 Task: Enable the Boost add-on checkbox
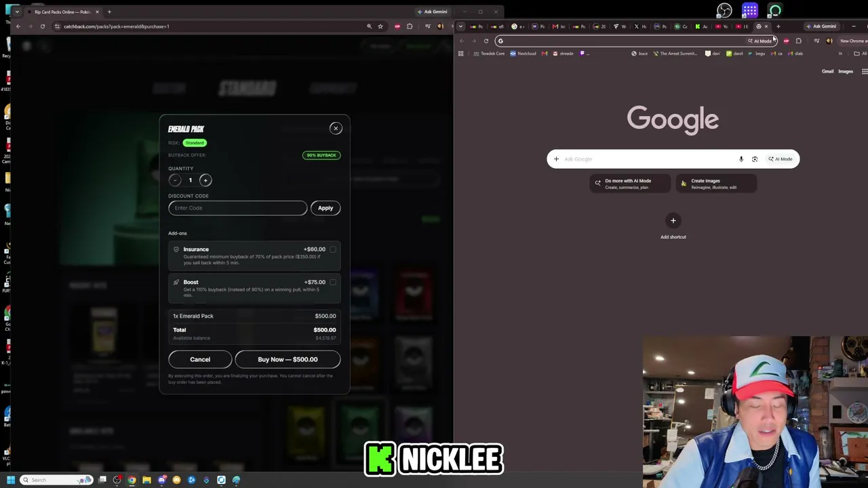tap(333, 282)
